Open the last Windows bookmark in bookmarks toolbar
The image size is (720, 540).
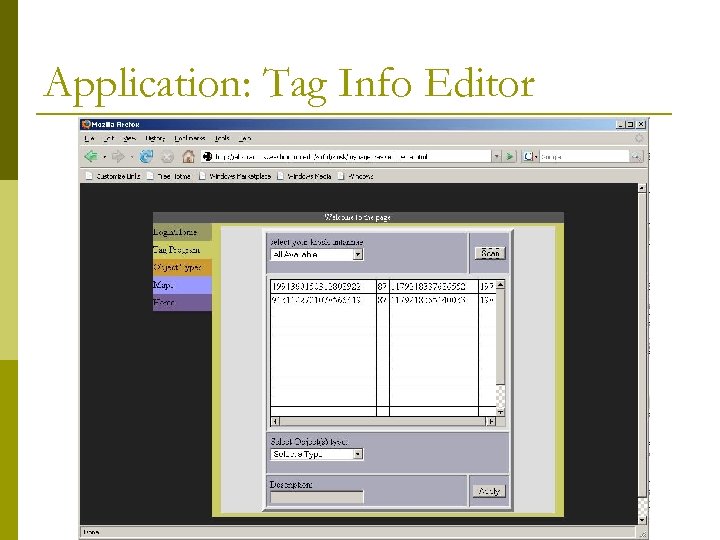(355, 176)
